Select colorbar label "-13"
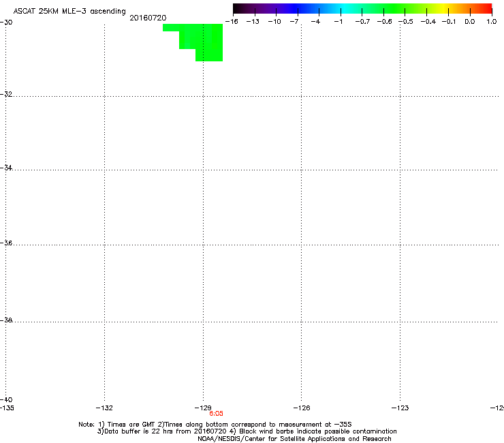This screenshot has width=504, height=443. (x=253, y=22)
